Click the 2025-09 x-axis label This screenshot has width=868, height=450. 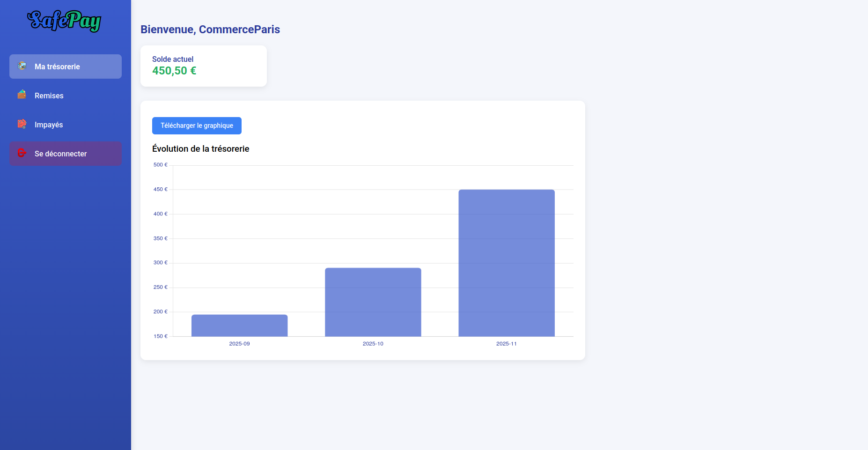click(239, 344)
